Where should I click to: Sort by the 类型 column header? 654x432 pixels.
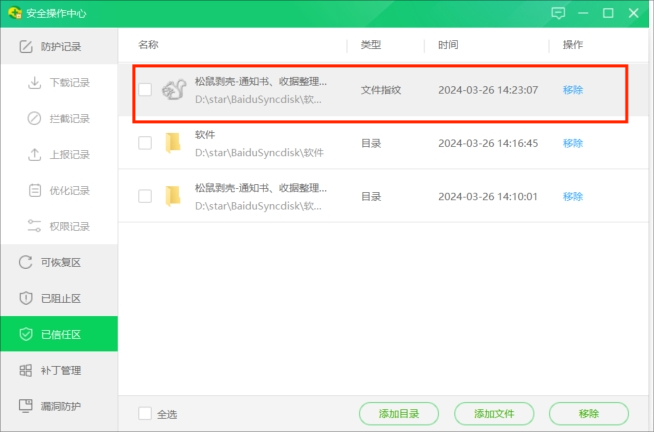coord(371,45)
